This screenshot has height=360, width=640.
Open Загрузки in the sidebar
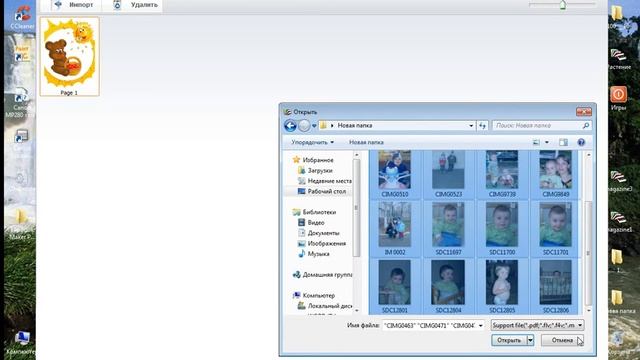315,171
